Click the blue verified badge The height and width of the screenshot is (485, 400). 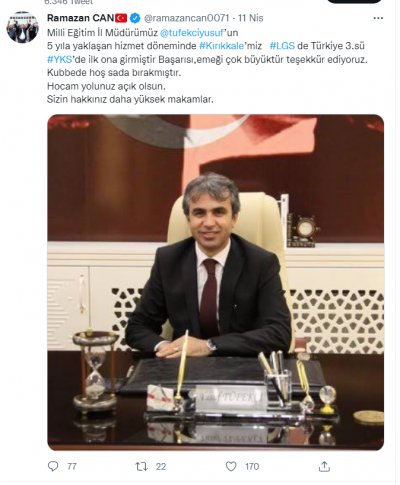point(135,18)
